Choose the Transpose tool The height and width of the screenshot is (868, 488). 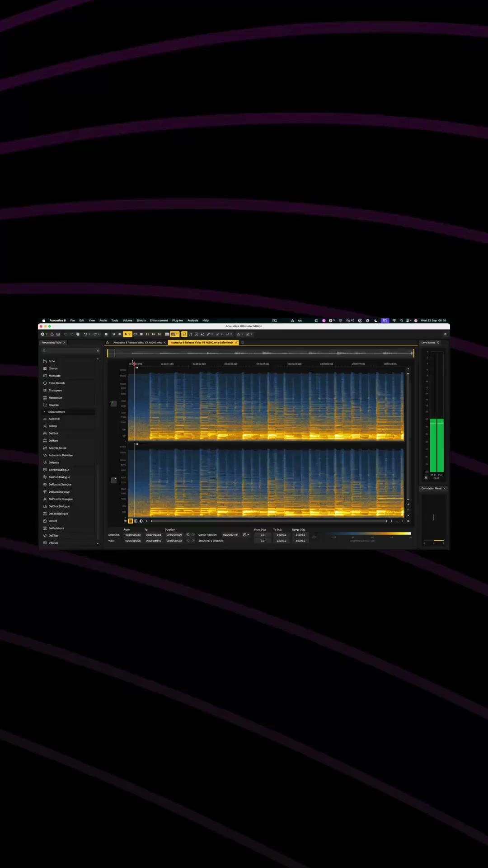tap(55, 390)
